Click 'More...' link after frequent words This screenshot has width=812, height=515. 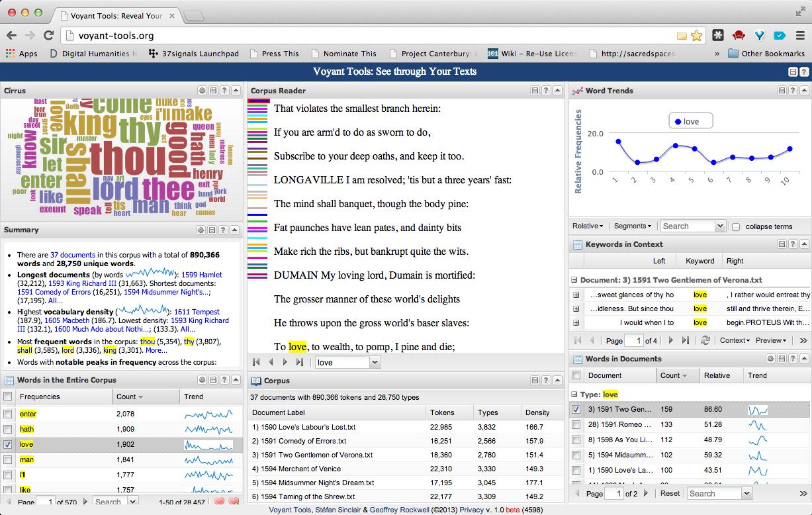(156, 351)
